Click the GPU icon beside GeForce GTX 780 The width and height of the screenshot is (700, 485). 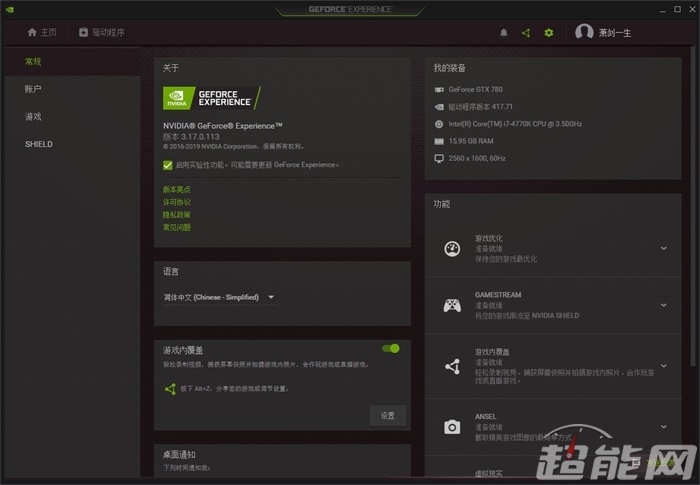coord(439,90)
